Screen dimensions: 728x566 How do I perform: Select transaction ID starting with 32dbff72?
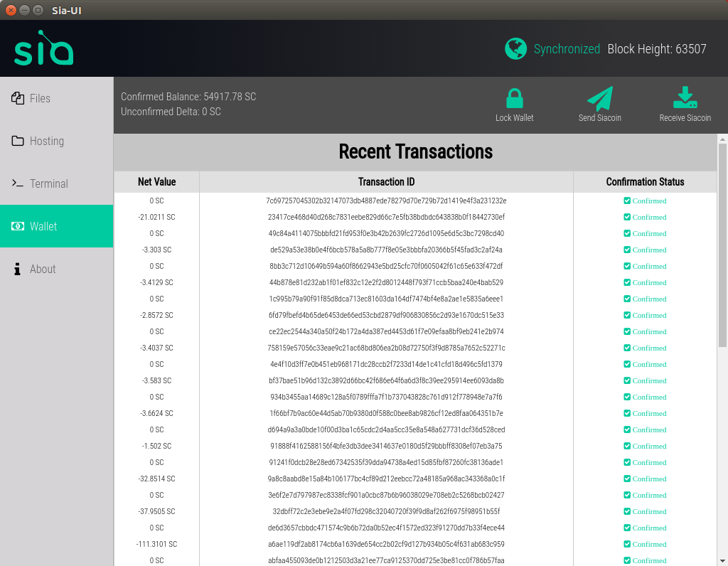click(x=386, y=511)
